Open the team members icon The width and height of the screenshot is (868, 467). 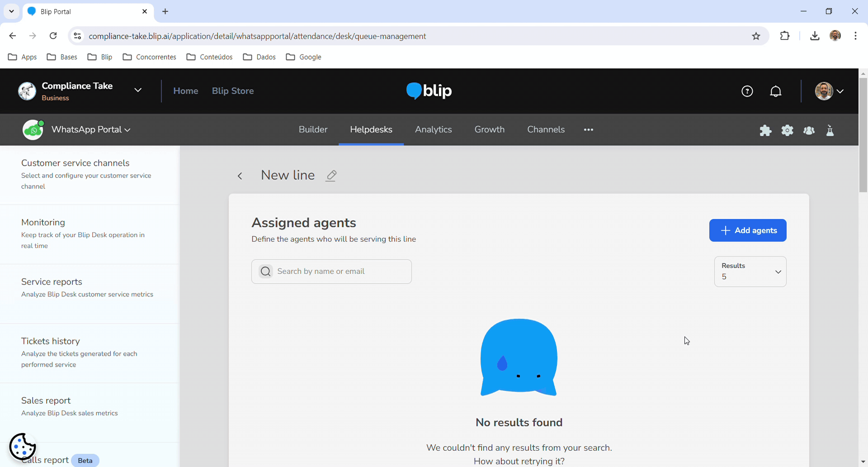809,130
